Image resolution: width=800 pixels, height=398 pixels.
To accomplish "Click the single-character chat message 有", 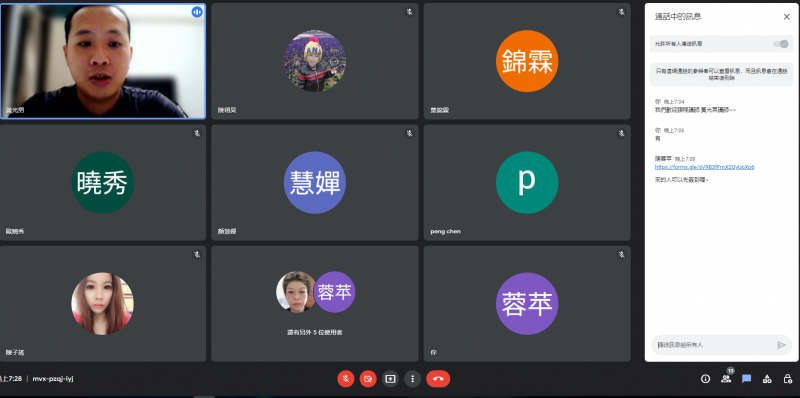I will (x=657, y=138).
